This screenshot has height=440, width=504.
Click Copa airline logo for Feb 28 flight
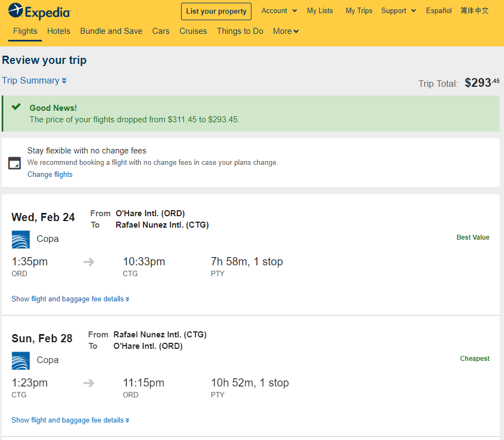click(x=21, y=360)
